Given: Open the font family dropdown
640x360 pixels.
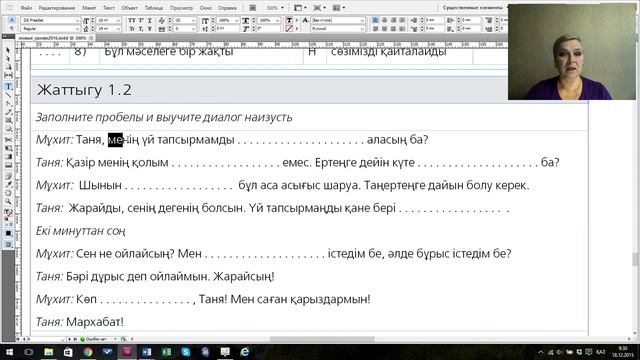Looking at the screenshot, I should (x=77, y=20).
